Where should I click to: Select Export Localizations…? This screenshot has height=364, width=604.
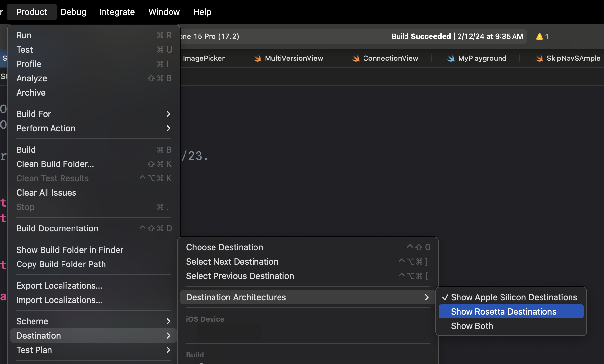click(x=94, y=286)
